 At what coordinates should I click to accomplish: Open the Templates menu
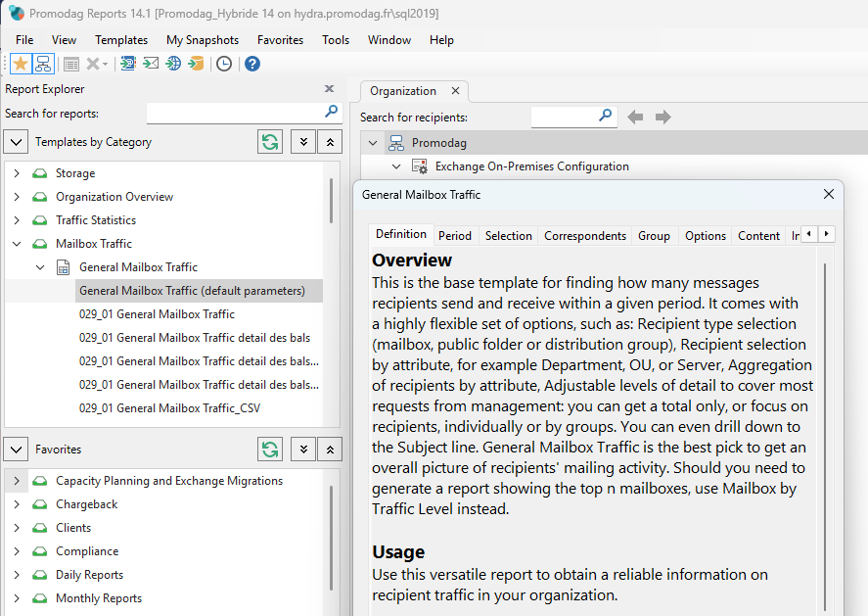[x=121, y=40]
